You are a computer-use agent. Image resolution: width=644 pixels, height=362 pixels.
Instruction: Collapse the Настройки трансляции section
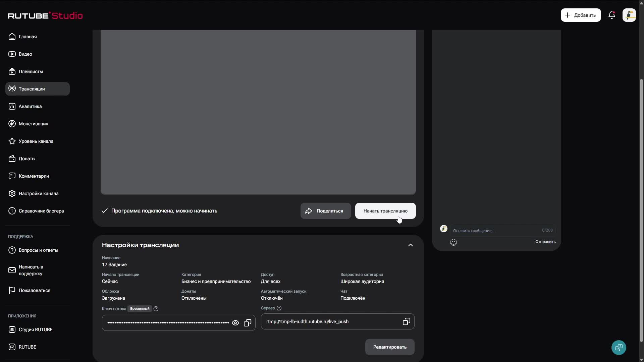tap(411, 245)
